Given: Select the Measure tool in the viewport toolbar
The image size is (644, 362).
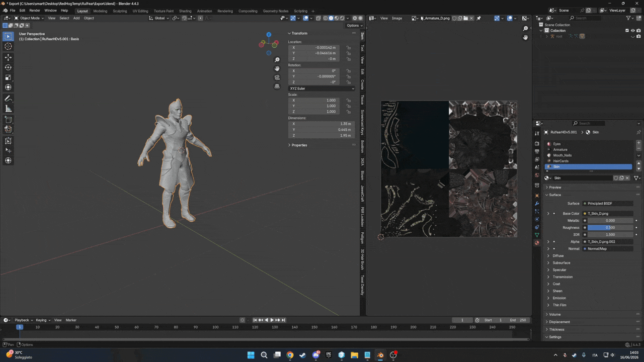Looking at the screenshot, I should [8, 109].
